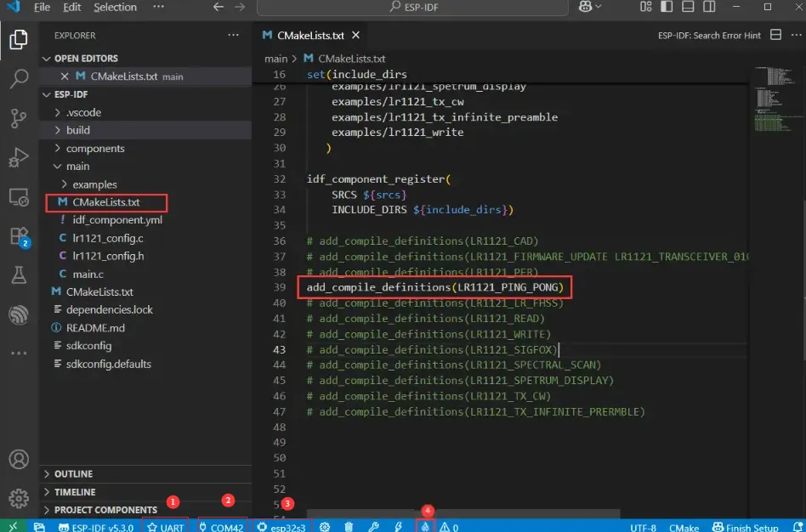This screenshot has width=806, height=532.
Task: Click the ESP-IDF build wrench icon
Action: pos(373,527)
